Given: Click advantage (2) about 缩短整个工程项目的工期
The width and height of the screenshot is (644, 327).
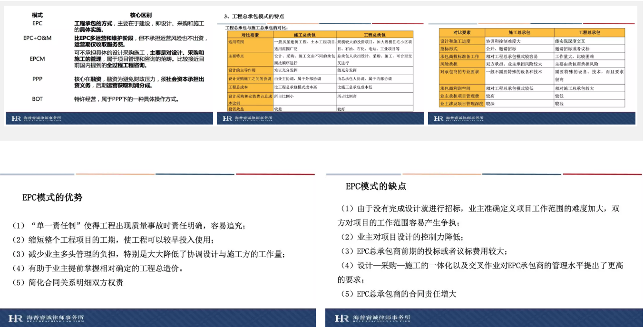Looking at the screenshot, I should tap(114, 240).
